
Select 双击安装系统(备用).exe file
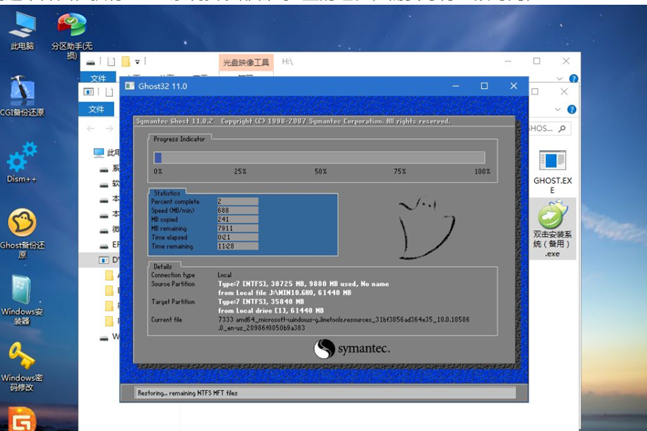553,229
